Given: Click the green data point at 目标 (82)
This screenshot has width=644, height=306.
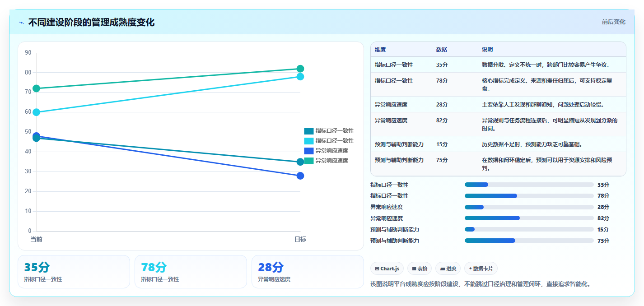Looking at the screenshot, I should click(300, 69).
